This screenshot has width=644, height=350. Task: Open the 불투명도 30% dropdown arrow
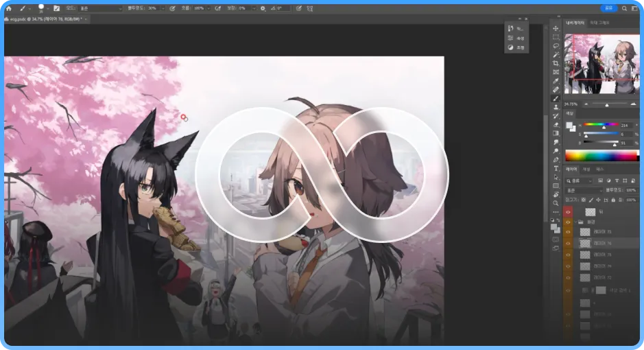click(163, 8)
